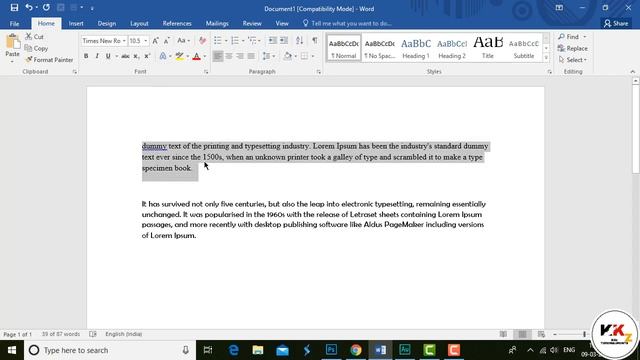640x360 pixels.
Task: Cut the selected text
Action: 34,37
